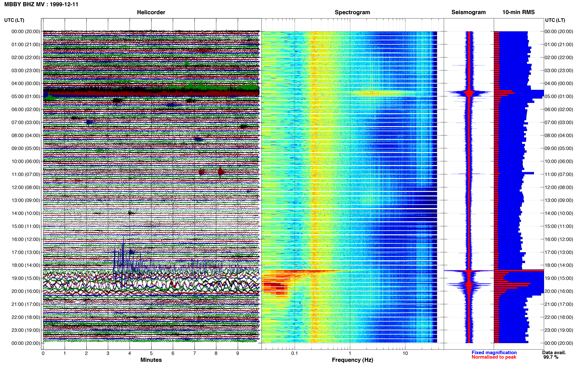Click left time label '16:00 (12:00)'
This screenshot has height=368, width=588.
(26, 239)
